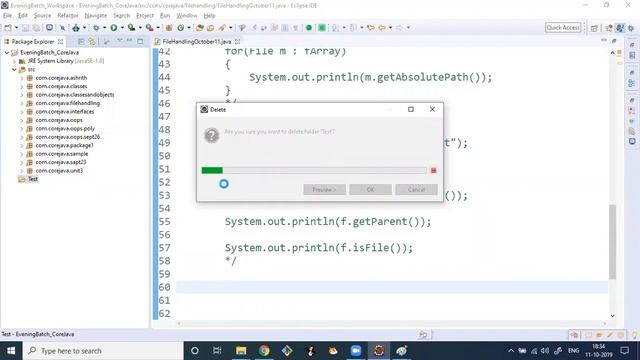640x360 pixels.
Task: Click the editor scroll-down arrow
Action: coord(612,316)
